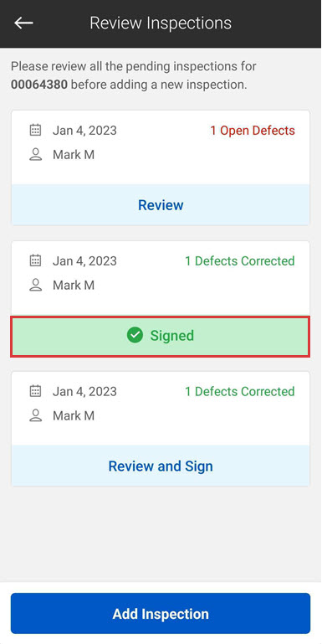Select Mark M name on the signed card

74,285
